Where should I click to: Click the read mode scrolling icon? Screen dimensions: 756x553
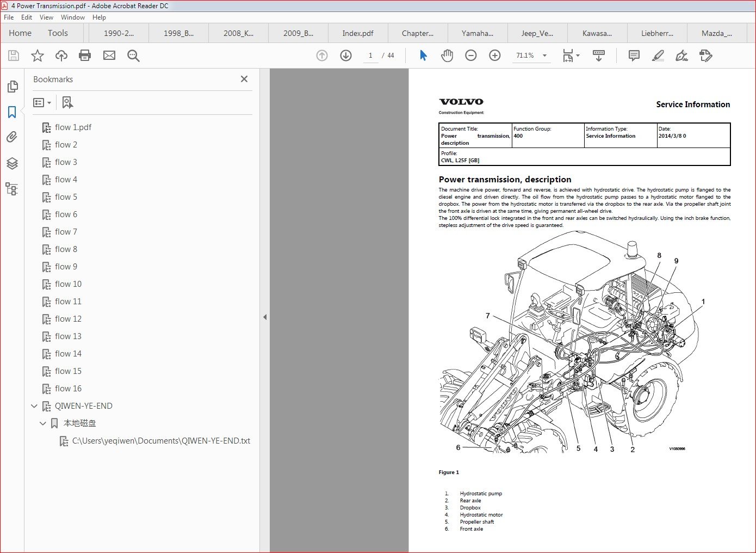click(599, 56)
